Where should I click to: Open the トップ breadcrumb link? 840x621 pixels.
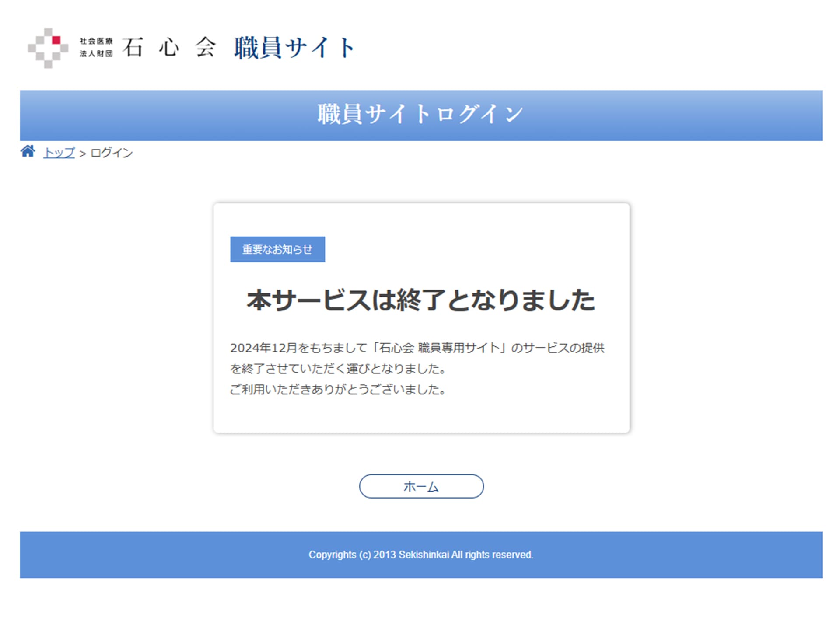tap(59, 153)
